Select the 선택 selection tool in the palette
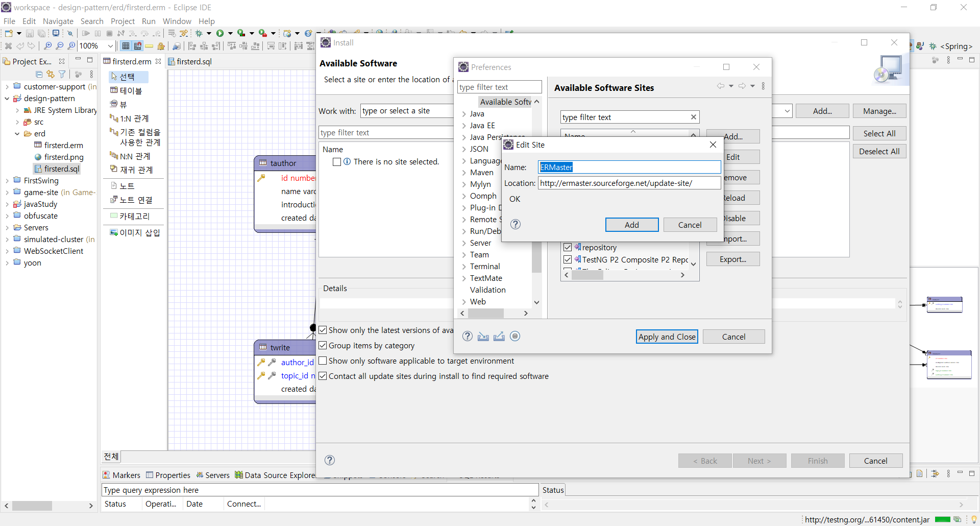Viewport: 980px width, 526px height. [x=128, y=77]
